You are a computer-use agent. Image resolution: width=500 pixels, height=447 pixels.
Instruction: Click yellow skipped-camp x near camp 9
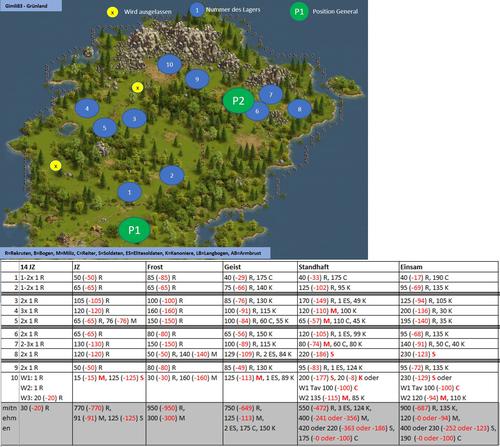pos(137,88)
